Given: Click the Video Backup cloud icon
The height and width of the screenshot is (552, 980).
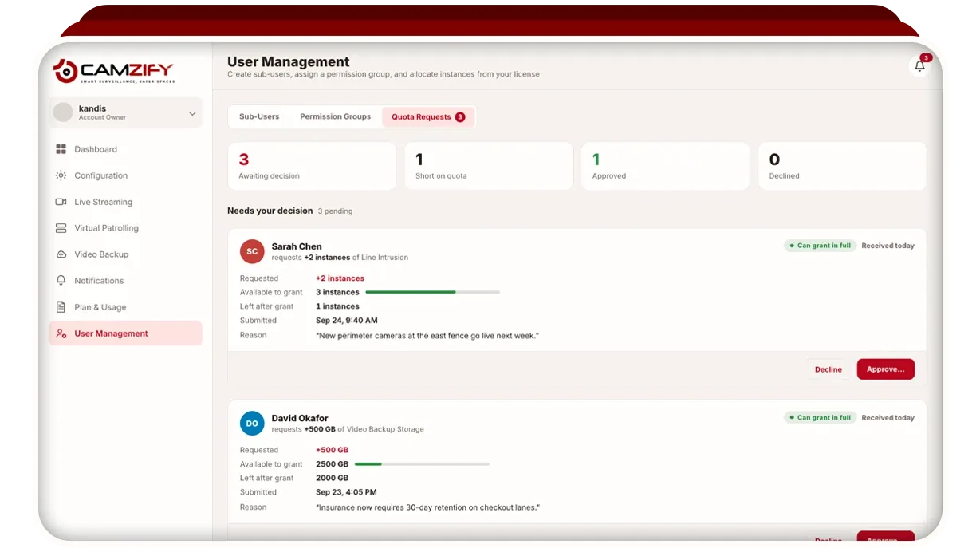Looking at the screenshot, I should [x=61, y=254].
